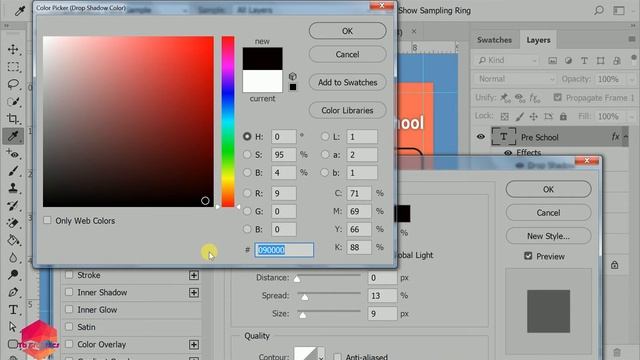Select the Clone Stamp tool
640x360 pixels.
tap(13, 188)
